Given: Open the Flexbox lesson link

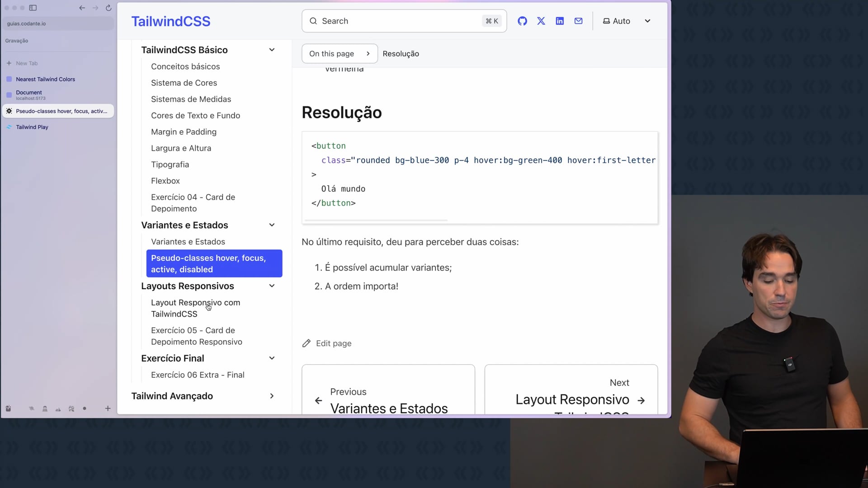Looking at the screenshot, I should [165, 181].
